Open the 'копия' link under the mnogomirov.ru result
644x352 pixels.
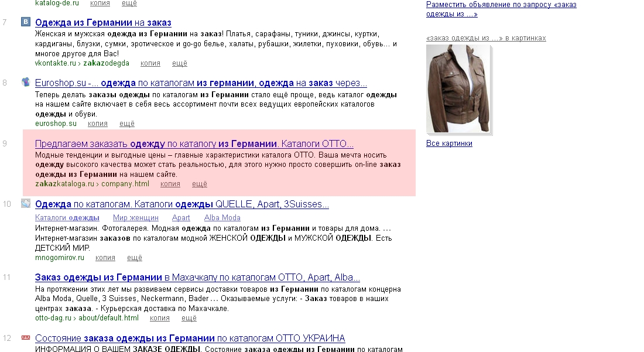105,258
